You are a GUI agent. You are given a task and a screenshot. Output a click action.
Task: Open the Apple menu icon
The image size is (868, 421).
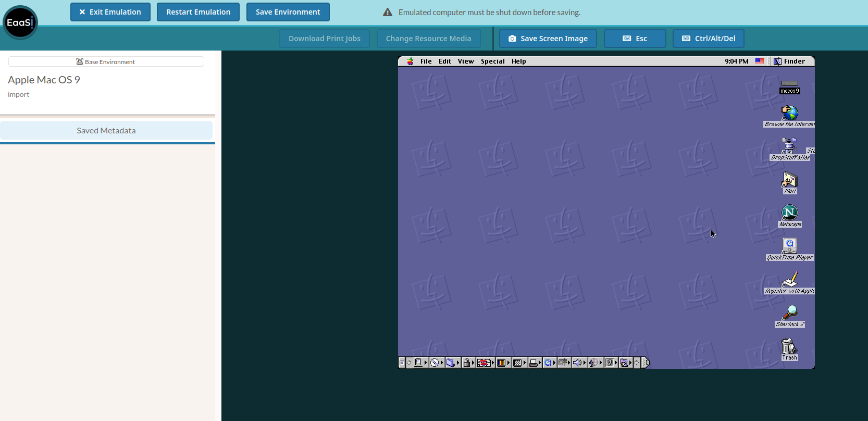(410, 61)
